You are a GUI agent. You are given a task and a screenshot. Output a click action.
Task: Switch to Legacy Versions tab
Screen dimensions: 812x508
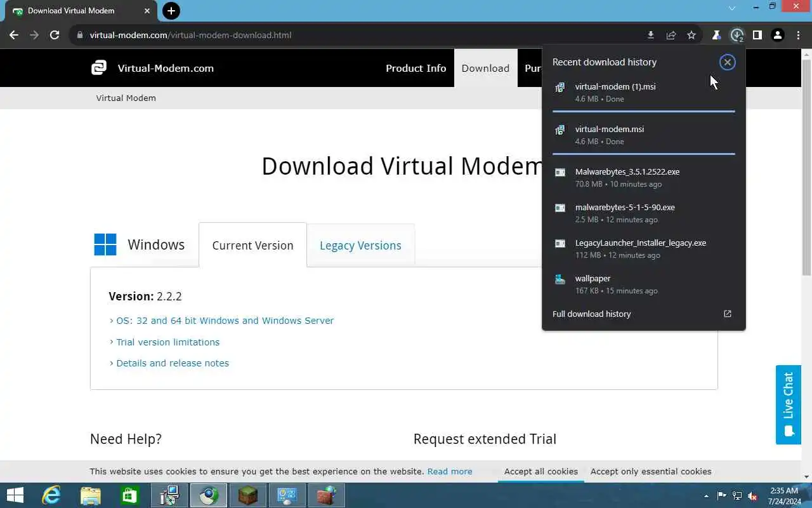pyautogui.click(x=360, y=245)
